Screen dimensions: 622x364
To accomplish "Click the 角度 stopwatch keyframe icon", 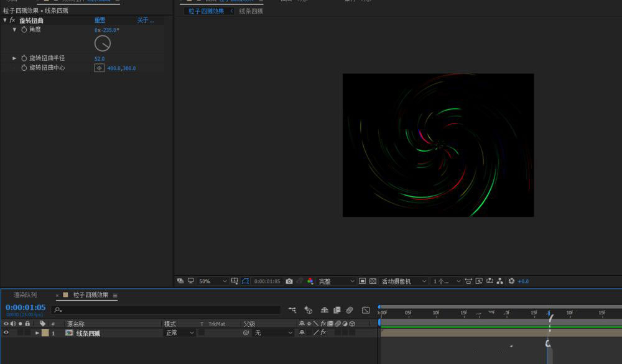I will click(24, 30).
